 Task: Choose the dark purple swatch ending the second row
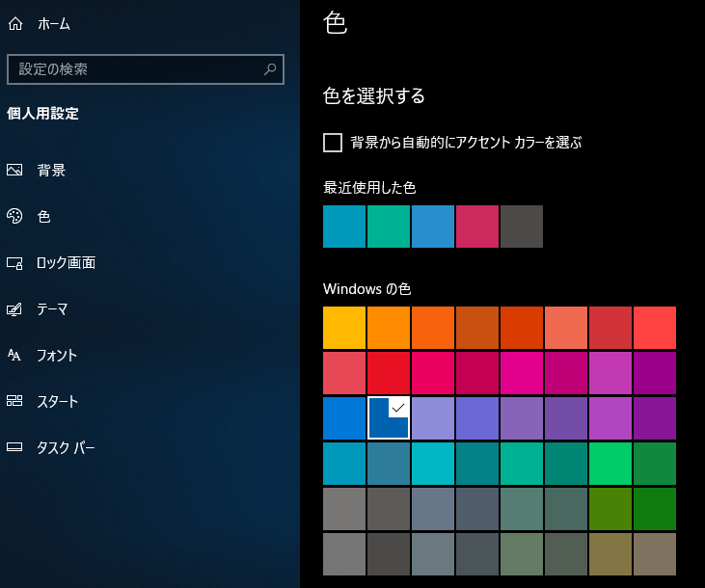pos(655,373)
